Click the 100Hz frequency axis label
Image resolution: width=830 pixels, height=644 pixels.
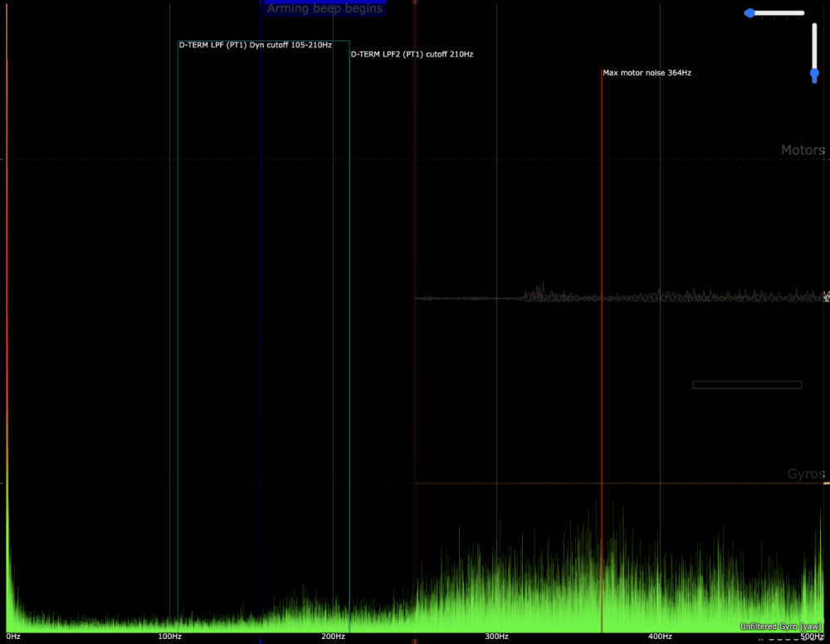(169, 637)
